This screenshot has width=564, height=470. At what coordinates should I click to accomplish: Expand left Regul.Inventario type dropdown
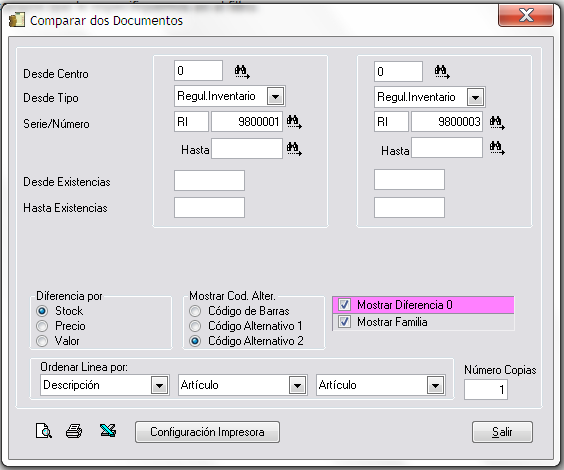[276, 96]
